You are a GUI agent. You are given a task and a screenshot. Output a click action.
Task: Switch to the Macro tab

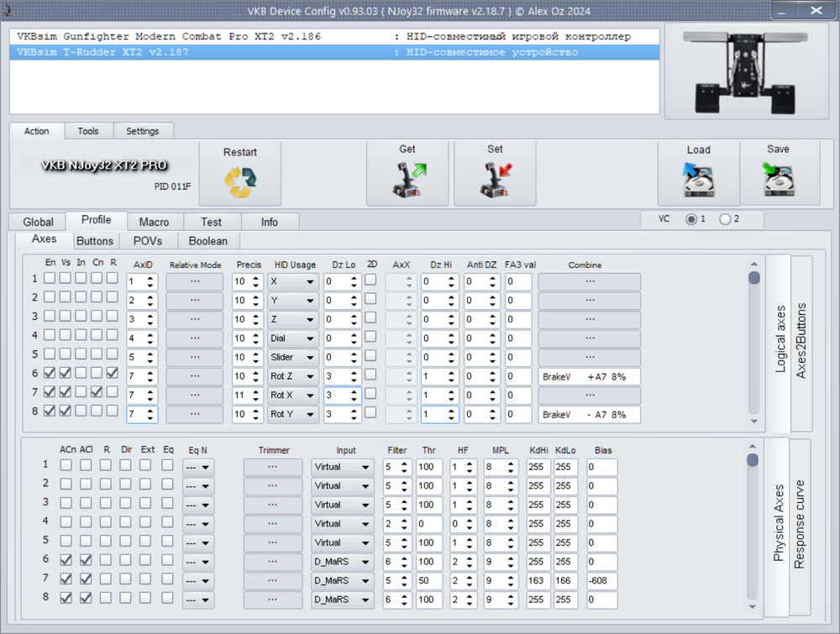155,222
